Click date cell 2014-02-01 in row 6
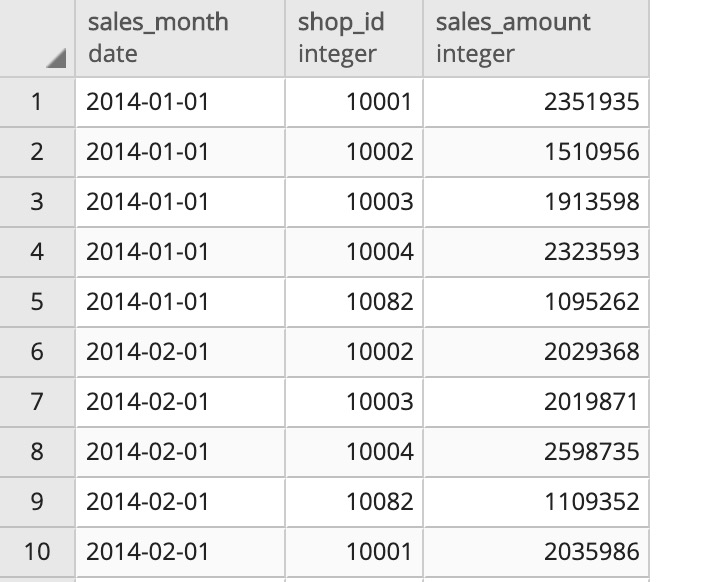720x582 pixels. click(180, 352)
